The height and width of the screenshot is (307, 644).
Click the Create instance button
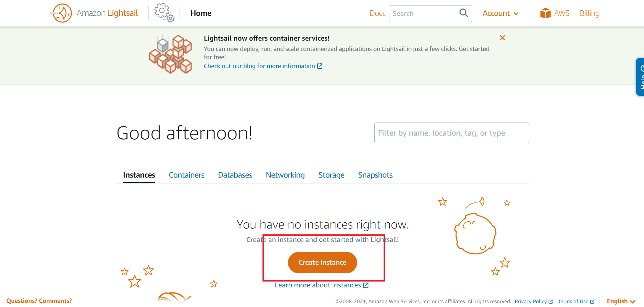tap(322, 263)
